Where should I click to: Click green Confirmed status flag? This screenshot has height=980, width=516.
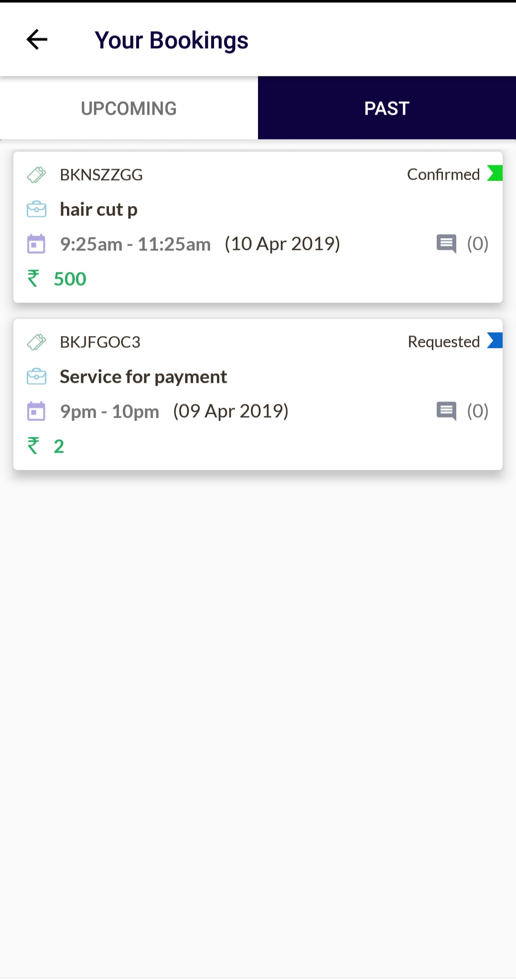point(494,173)
